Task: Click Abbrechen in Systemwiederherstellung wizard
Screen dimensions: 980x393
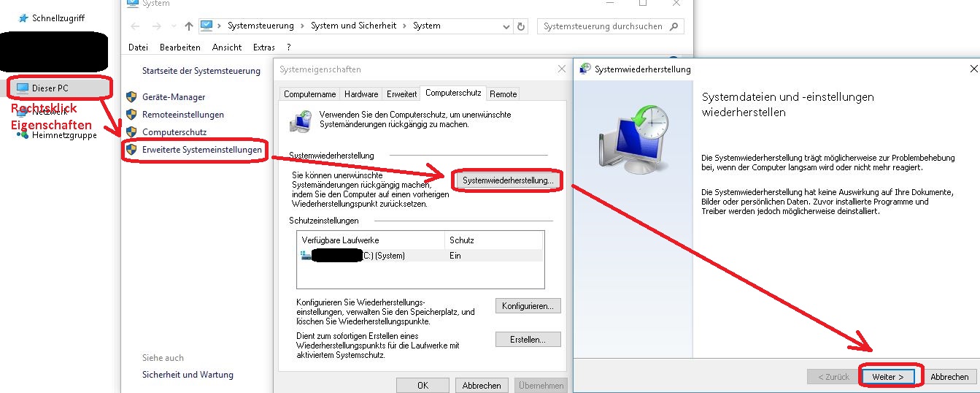Action: 949,377
